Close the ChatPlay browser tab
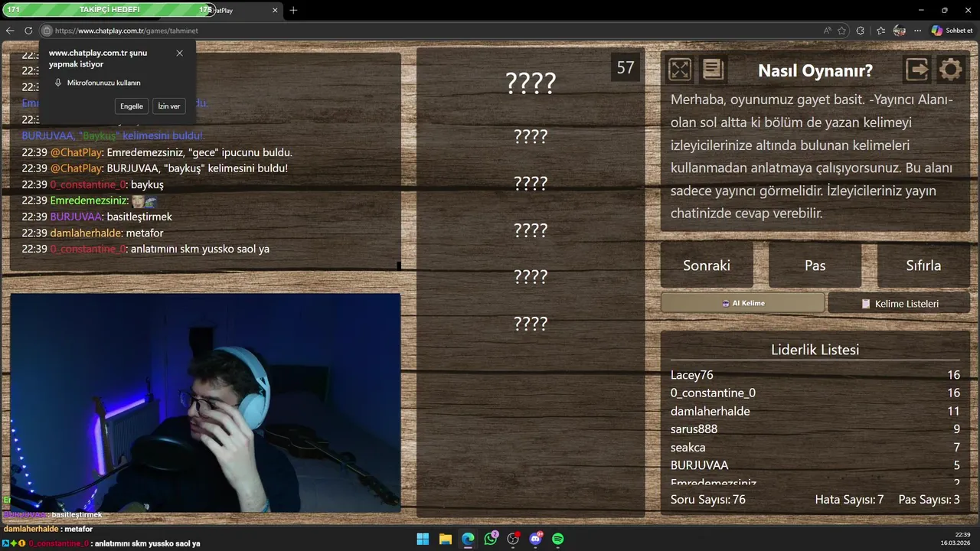The height and width of the screenshot is (551, 980). click(x=275, y=10)
